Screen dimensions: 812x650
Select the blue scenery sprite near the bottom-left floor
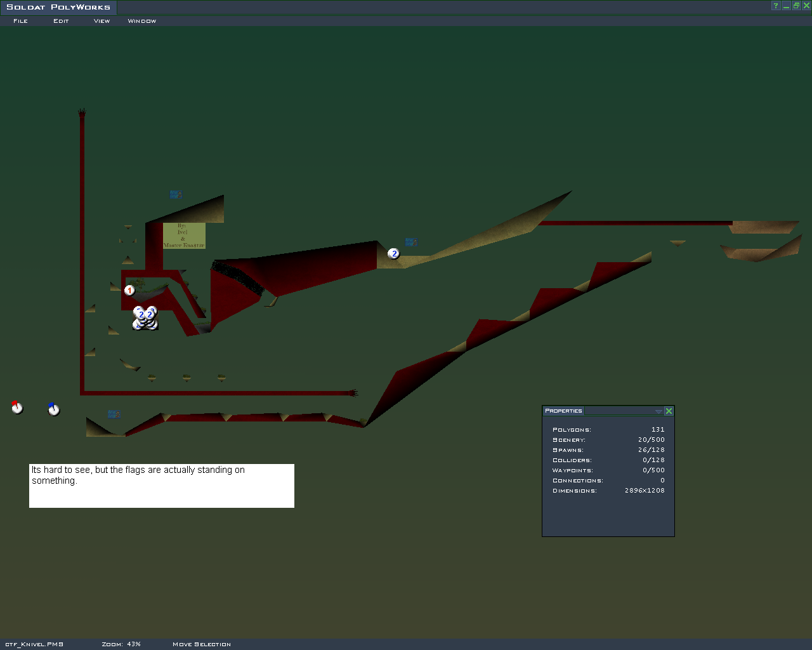[114, 414]
